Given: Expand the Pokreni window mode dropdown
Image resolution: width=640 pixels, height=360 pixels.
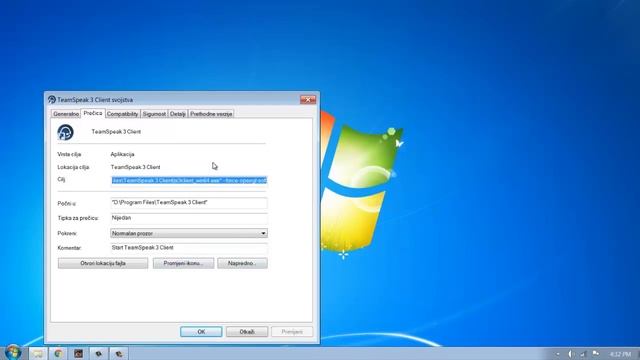Looking at the screenshot, I should pyautogui.click(x=189, y=233).
